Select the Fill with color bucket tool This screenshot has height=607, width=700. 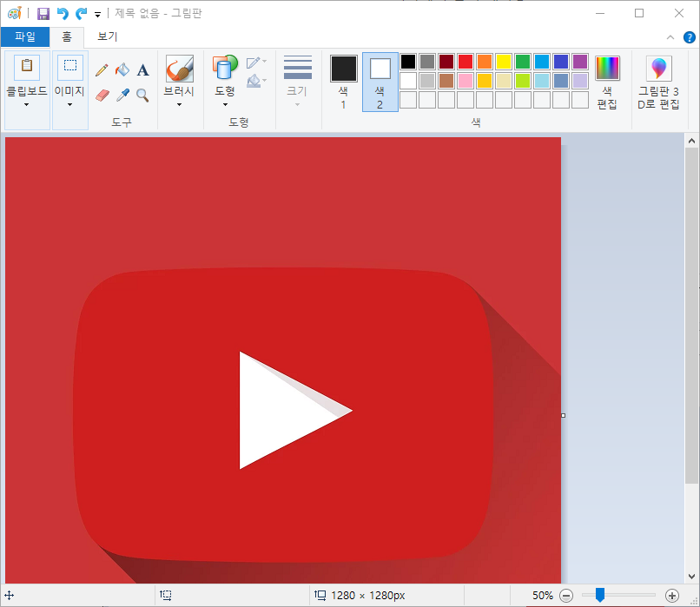[122, 70]
